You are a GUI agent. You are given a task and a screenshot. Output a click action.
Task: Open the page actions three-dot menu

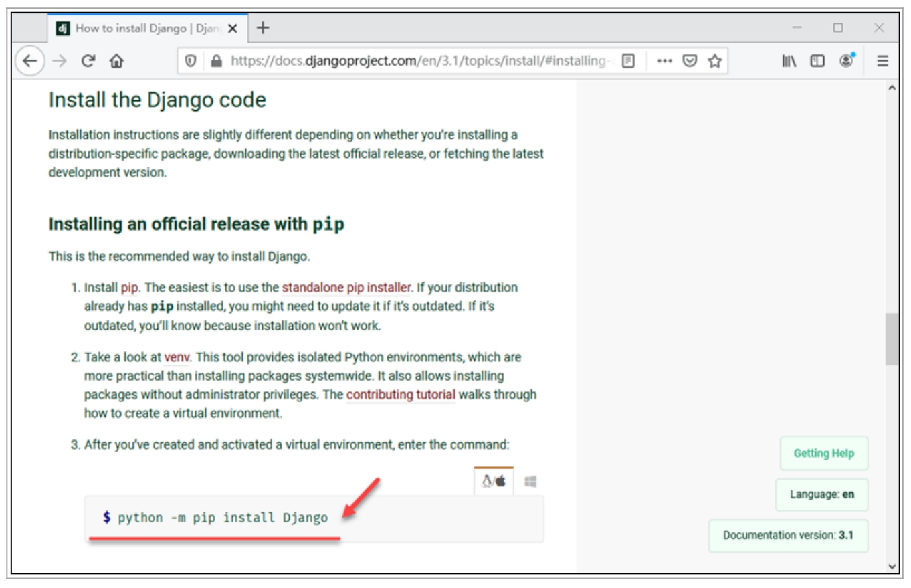664,61
